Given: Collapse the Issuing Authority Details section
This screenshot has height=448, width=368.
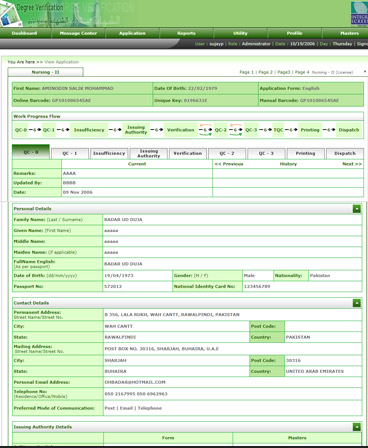Looking at the screenshot, I should (357, 427).
